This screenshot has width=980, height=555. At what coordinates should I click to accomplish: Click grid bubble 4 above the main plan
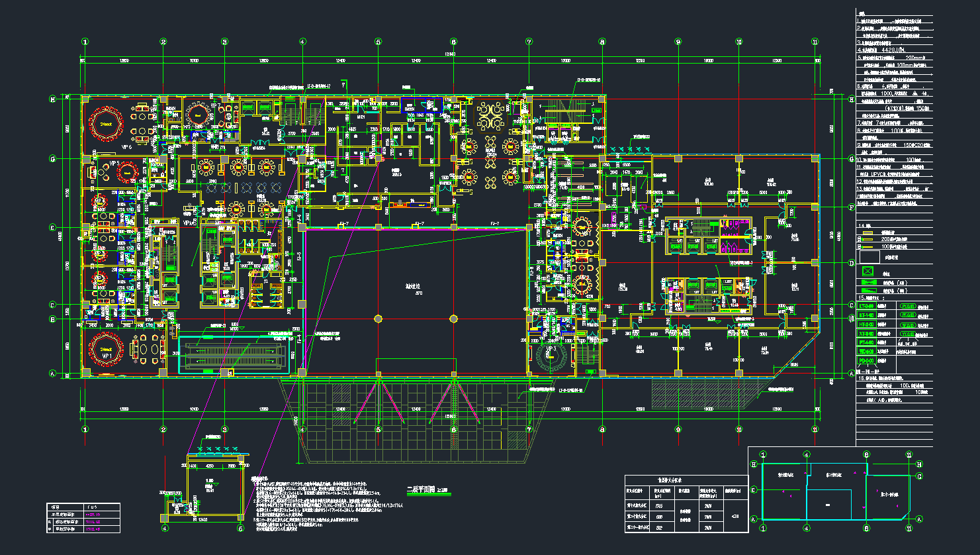point(302,42)
